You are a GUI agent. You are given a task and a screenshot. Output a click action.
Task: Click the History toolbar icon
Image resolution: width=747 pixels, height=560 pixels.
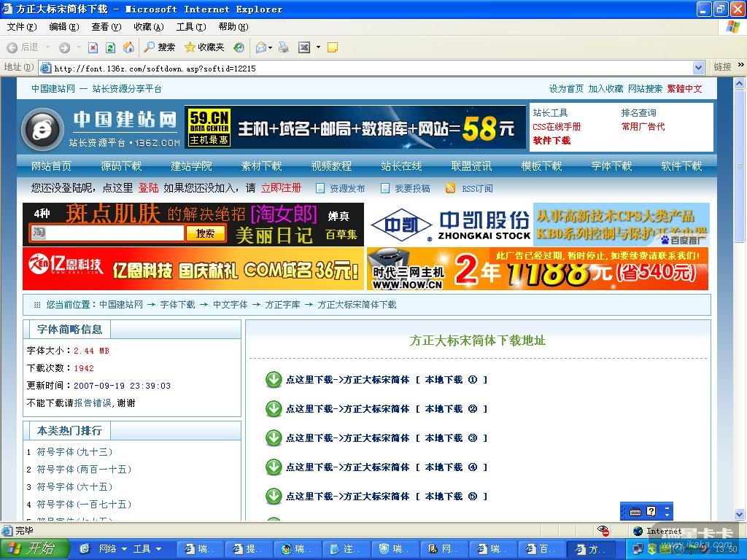pos(239,47)
